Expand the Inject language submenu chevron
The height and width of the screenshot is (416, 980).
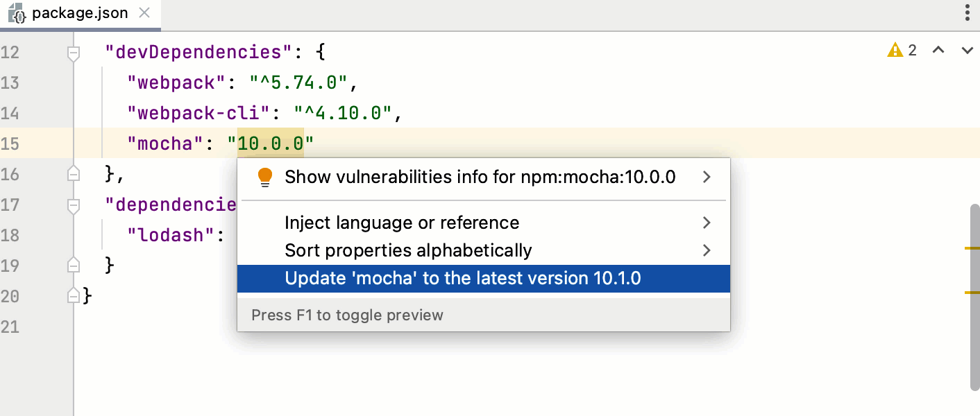pyautogui.click(x=707, y=223)
